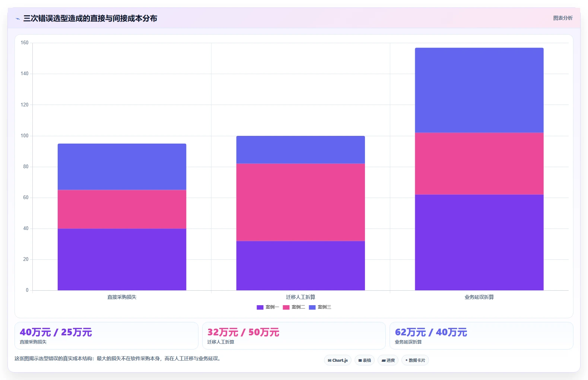The height and width of the screenshot is (380, 588).
Task: Click the 80 y-axis tick label
Action: pos(26,167)
